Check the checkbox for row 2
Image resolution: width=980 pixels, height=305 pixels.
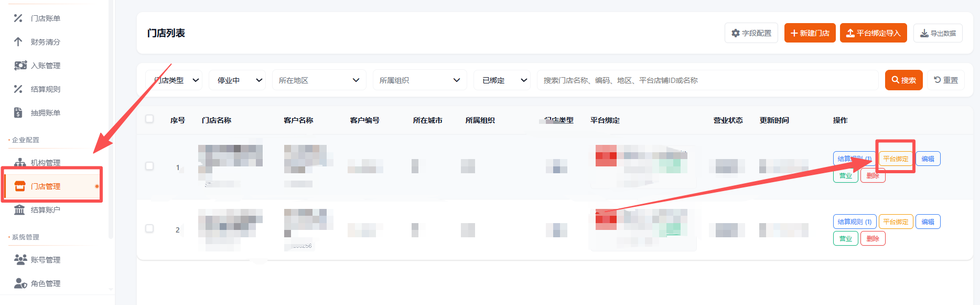tap(149, 228)
